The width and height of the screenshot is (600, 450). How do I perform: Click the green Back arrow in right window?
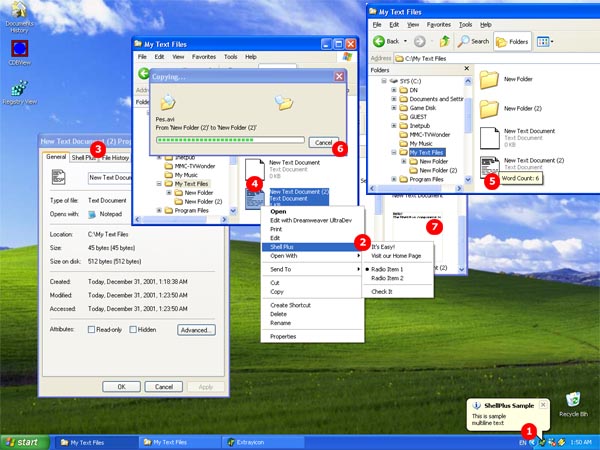tap(379, 41)
